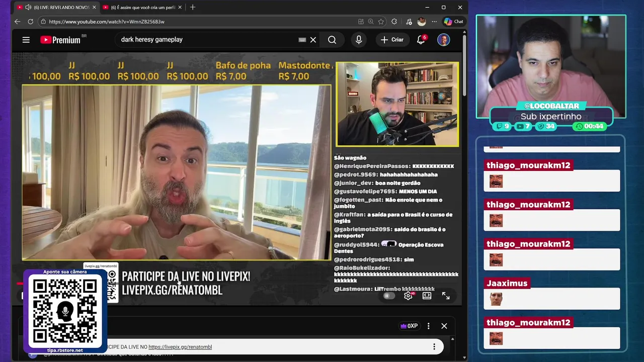Mute tab via speaker icon
Image resolution: width=644 pixels, height=362 pixels.
(28, 8)
